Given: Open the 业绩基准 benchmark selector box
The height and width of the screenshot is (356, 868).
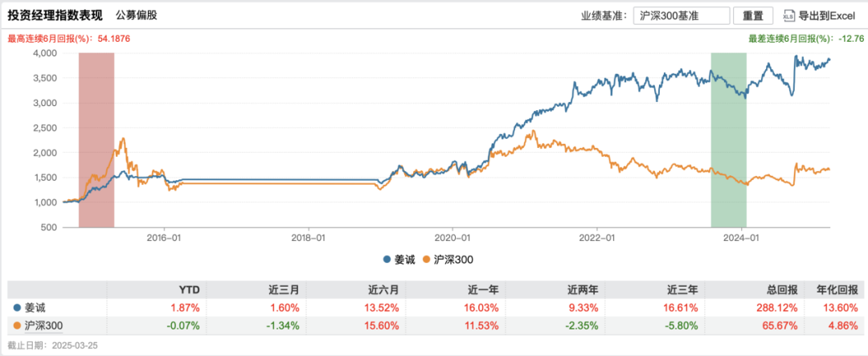Looking at the screenshot, I should coord(682,16).
